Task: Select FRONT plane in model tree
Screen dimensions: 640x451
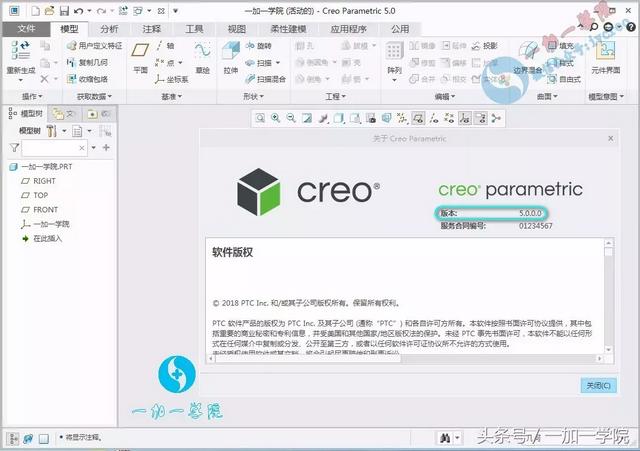Action: point(40,209)
